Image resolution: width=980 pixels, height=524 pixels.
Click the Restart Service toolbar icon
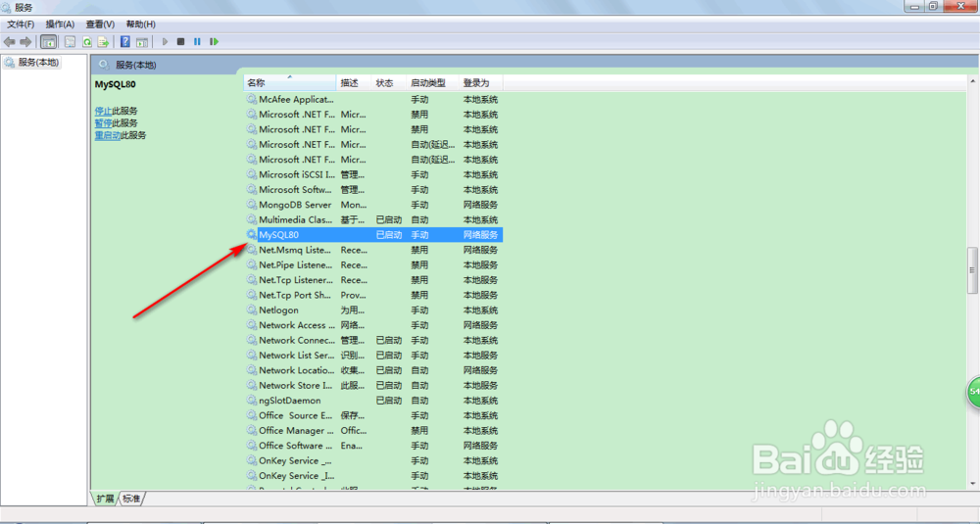click(214, 42)
